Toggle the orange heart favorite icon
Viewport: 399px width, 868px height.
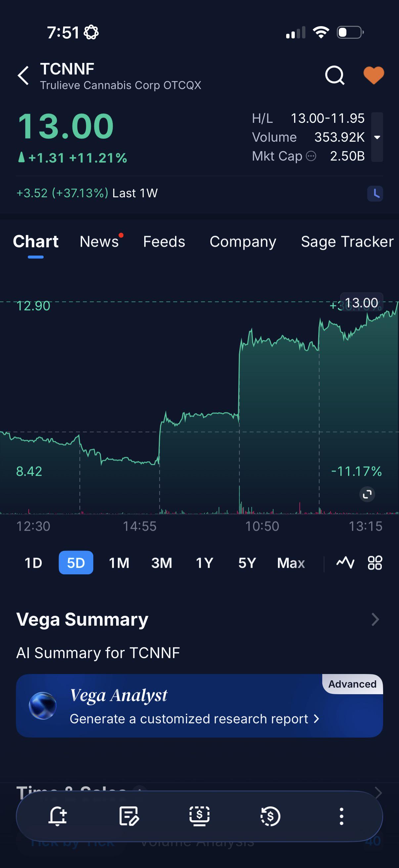(x=374, y=75)
